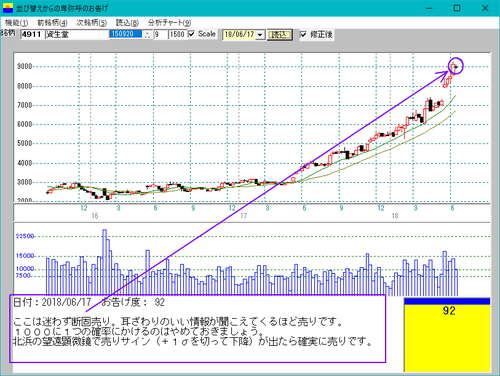Open the 読込(8) menu
The height and width of the screenshot is (376, 500).
[x=127, y=23]
